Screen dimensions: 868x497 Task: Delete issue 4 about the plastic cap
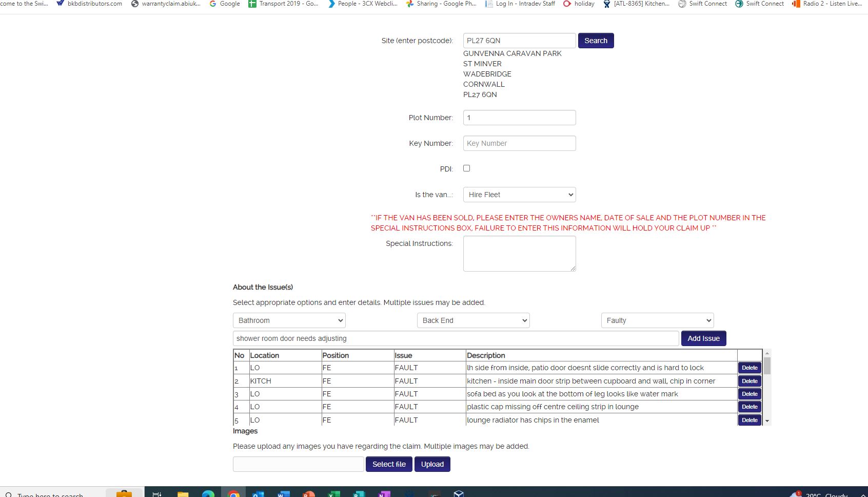click(x=749, y=407)
